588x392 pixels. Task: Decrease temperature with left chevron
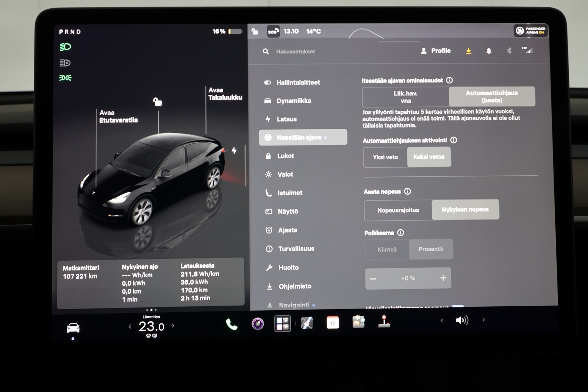pos(130,327)
